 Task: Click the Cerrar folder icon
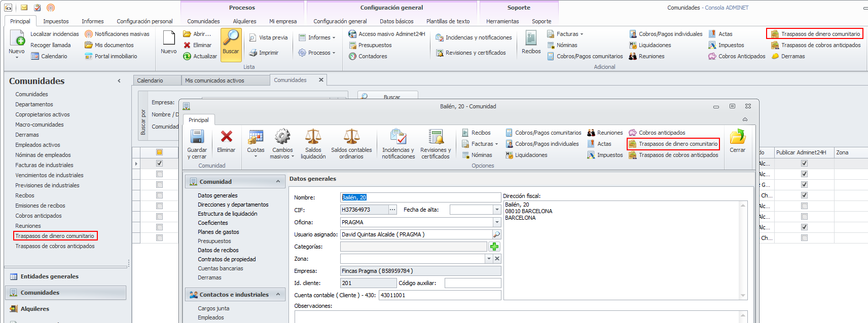737,137
